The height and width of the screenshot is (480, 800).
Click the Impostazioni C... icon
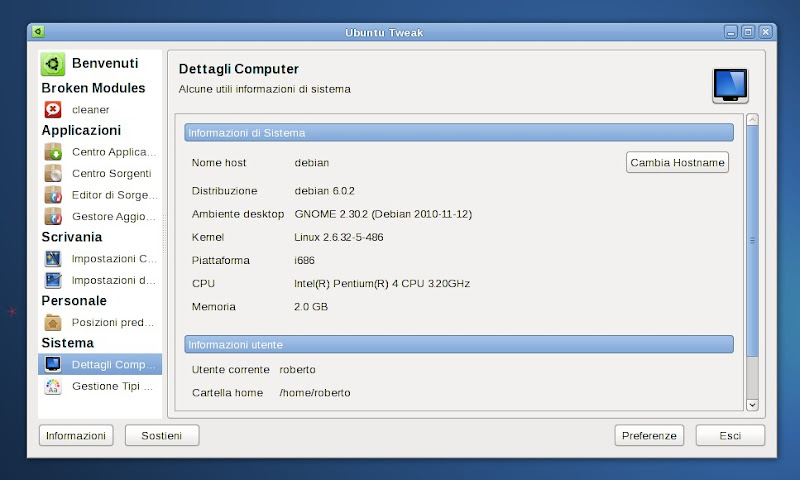tap(53, 259)
